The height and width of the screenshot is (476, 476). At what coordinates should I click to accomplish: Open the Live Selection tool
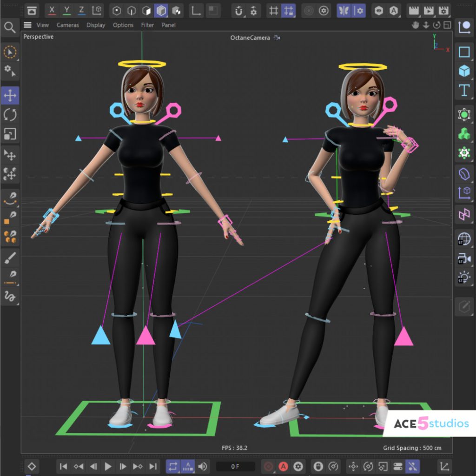(10, 53)
